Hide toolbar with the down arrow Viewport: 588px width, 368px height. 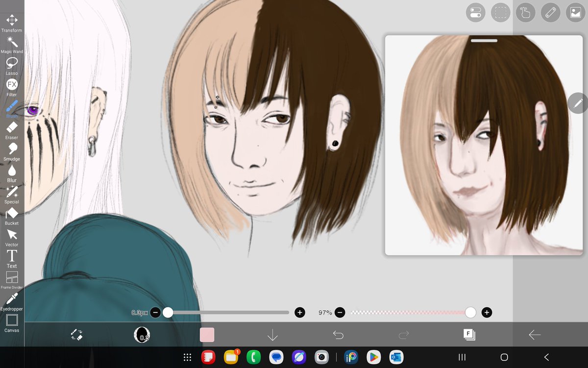click(x=272, y=335)
